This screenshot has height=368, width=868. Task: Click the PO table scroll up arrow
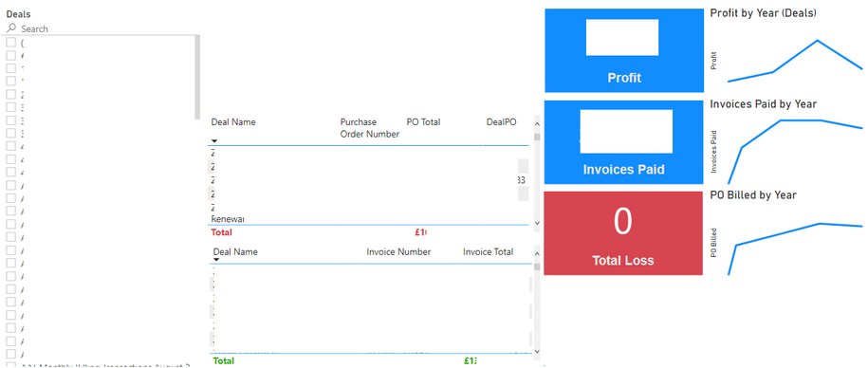(536, 125)
